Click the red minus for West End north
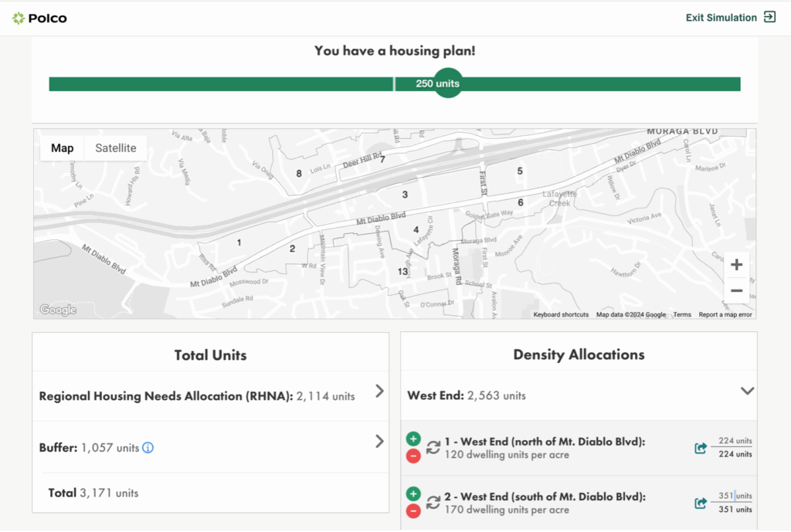Viewport: 791px width, 532px height. [x=413, y=456]
